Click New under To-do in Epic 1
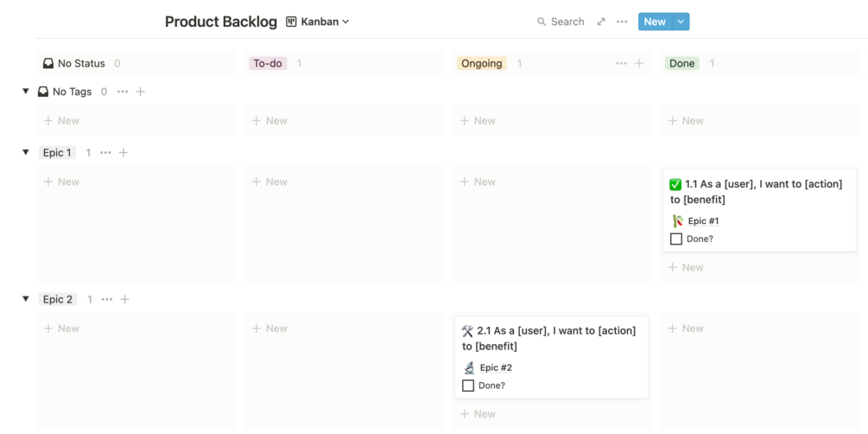868x434 pixels. click(x=269, y=182)
